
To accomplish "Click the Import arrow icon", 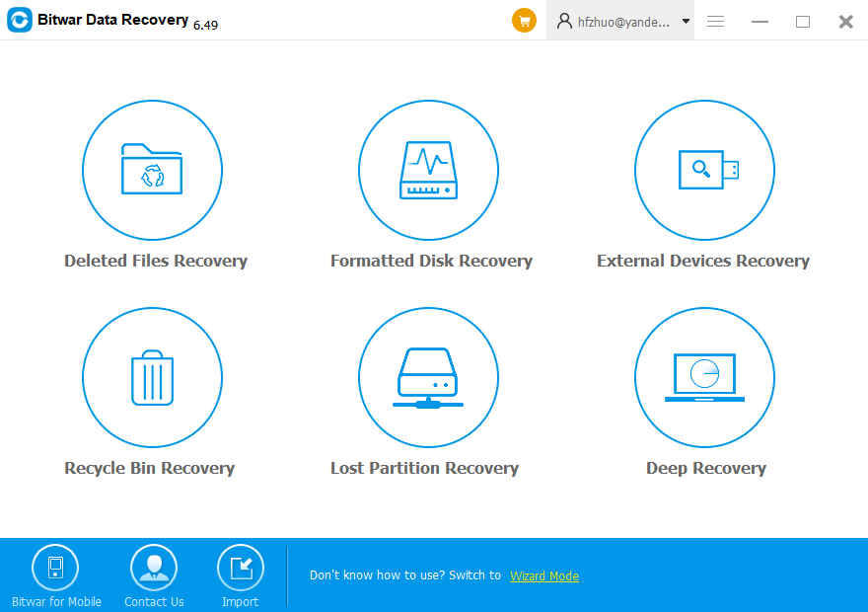I will tap(241, 568).
